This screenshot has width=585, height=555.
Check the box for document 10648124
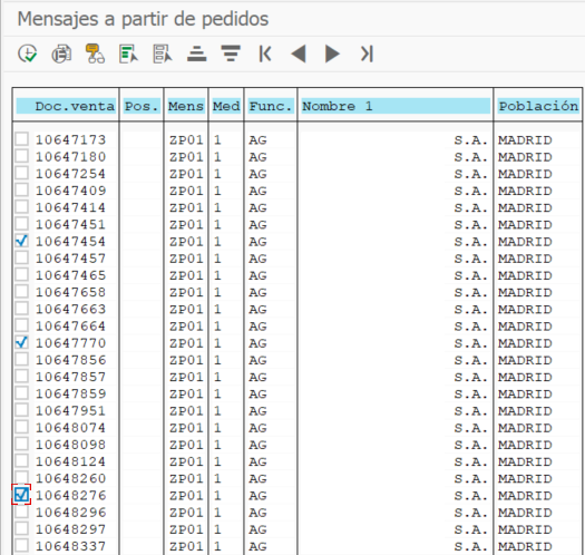click(x=22, y=461)
